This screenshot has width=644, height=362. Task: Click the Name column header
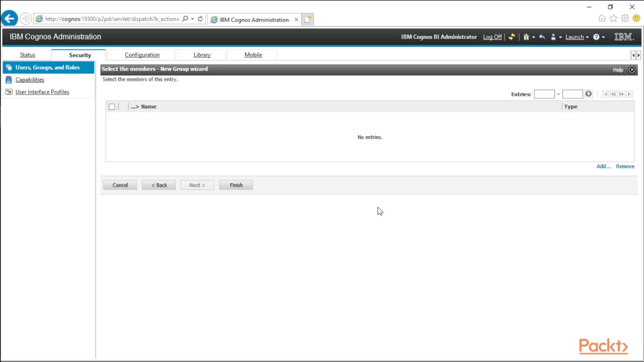(x=149, y=107)
